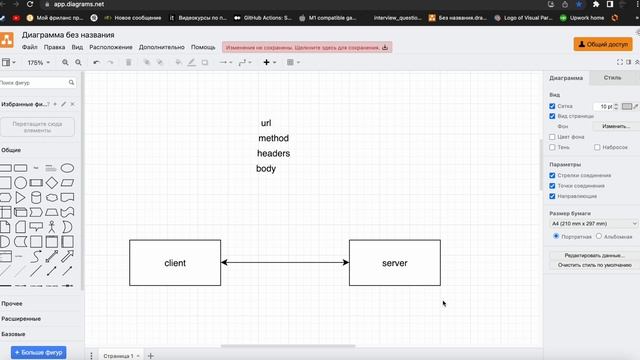Click the grid color swatch next to grid size

coord(627,106)
